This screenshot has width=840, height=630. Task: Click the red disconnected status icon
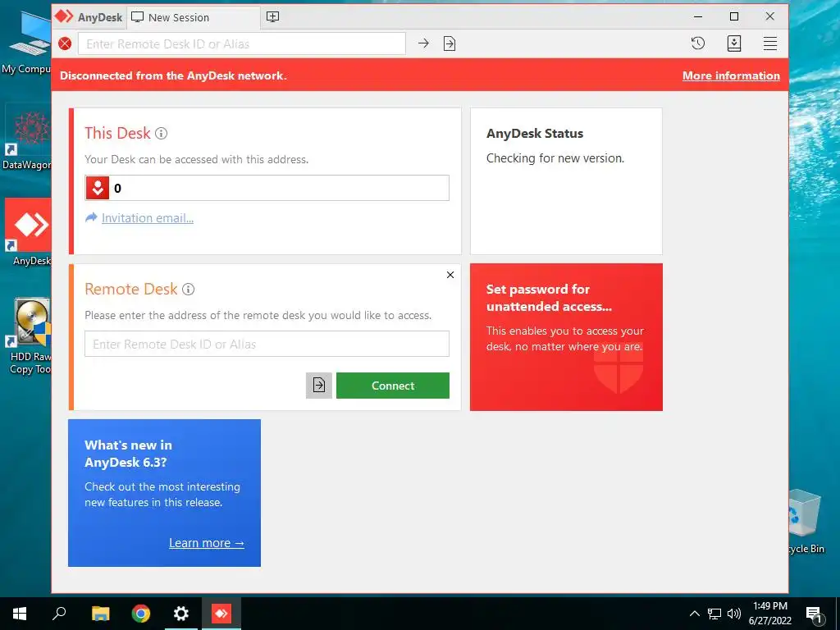[65, 43]
